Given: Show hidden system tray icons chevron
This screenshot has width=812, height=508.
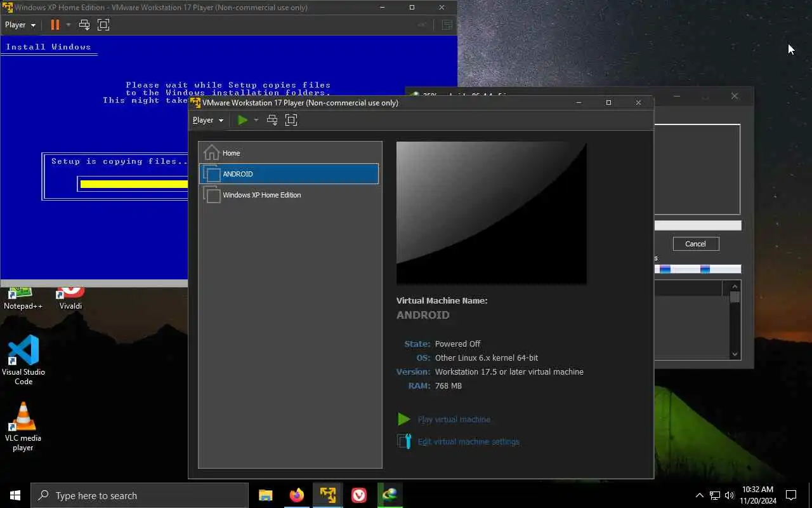Looking at the screenshot, I should 699,495.
